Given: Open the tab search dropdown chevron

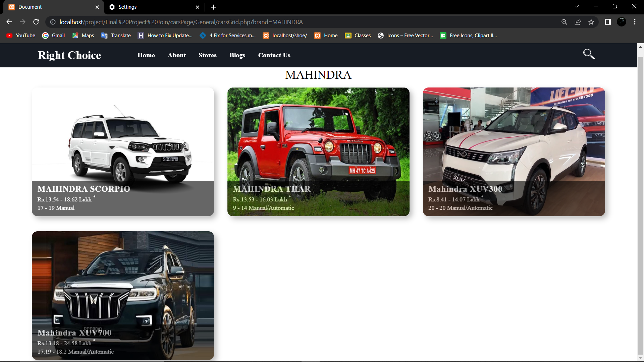Looking at the screenshot, I should click(577, 6).
